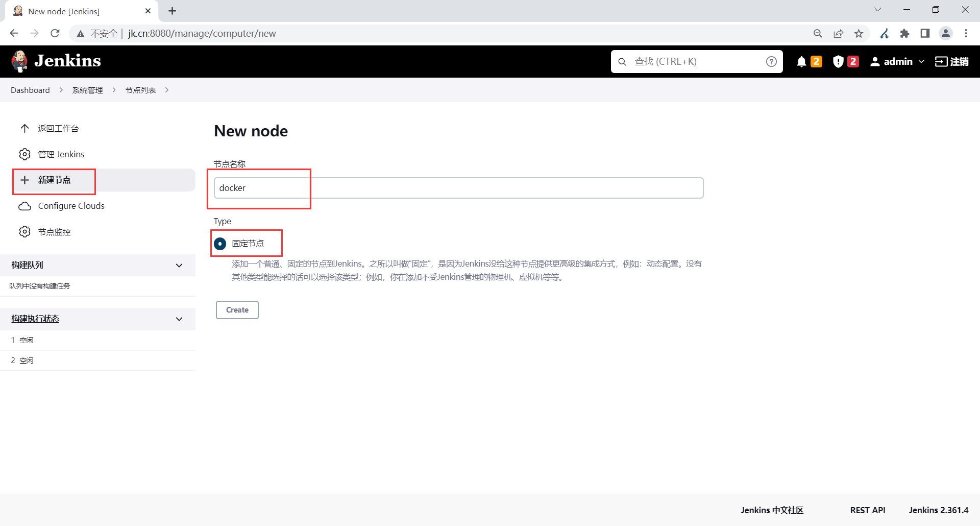Reload the page with refresh icon
The image size is (980, 526).
pos(55,33)
